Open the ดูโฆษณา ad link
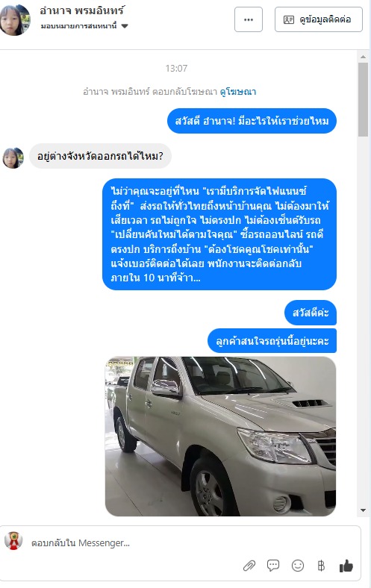The height and width of the screenshot is (588, 371). tap(238, 91)
